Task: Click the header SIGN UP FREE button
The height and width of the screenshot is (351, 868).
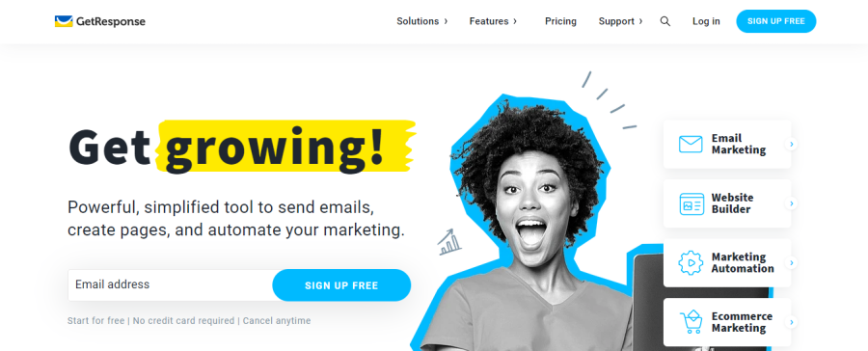Action: point(775,21)
